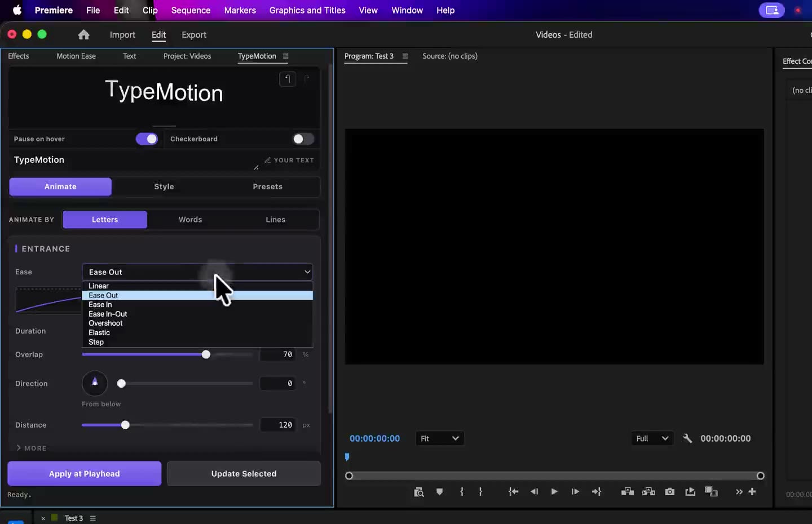The height and width of the screenshot is (524, 812).
Task: Switch to the Project: Videos tab
Action: click(x=187, y=56)
